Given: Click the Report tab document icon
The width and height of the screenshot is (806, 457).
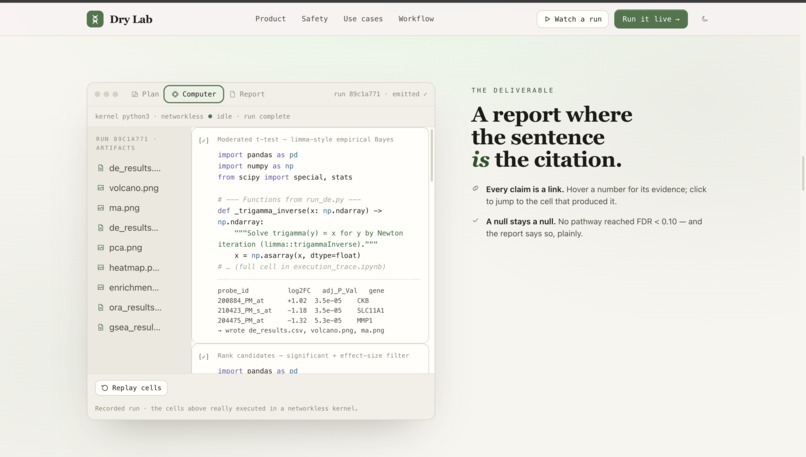Looking at the screenshot, I should click(x=232, y=94).
